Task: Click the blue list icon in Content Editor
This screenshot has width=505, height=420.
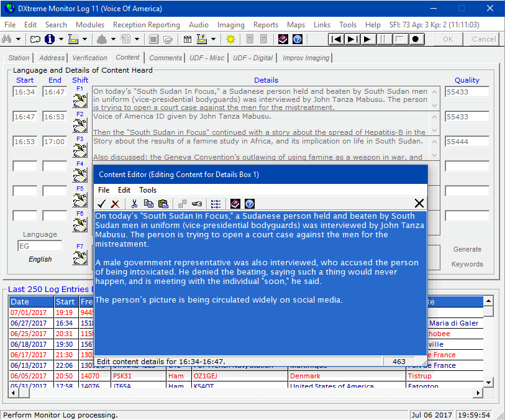Action: click(x=216, y=204)
